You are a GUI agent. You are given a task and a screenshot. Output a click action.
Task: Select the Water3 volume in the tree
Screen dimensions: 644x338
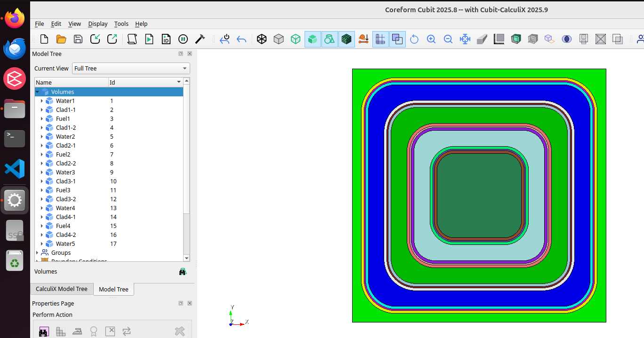pos(65,173)
